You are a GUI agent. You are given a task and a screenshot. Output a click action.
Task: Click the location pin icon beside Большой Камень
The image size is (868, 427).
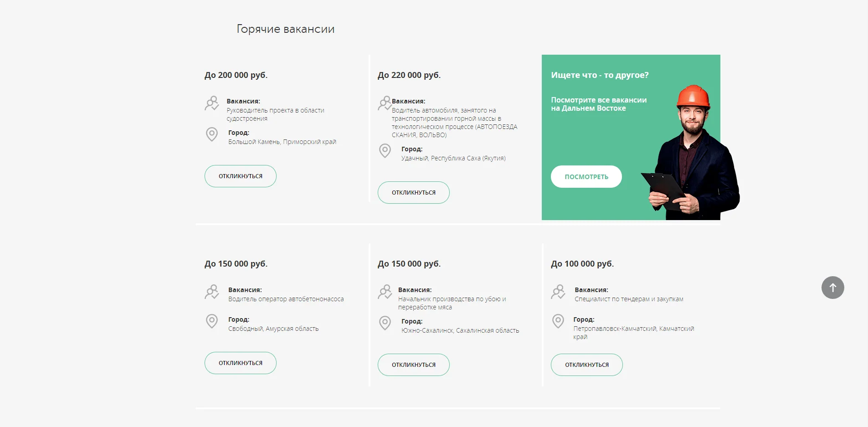click(212, 134)
